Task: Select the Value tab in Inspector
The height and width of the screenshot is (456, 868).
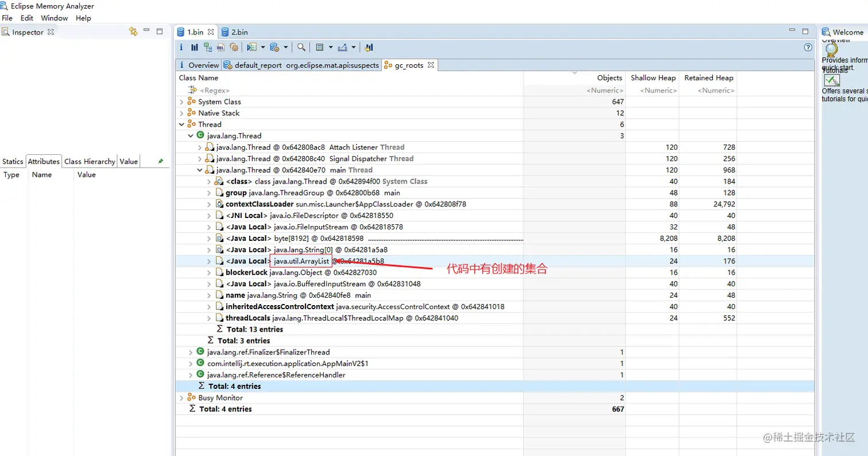Action: coord(129,162)
